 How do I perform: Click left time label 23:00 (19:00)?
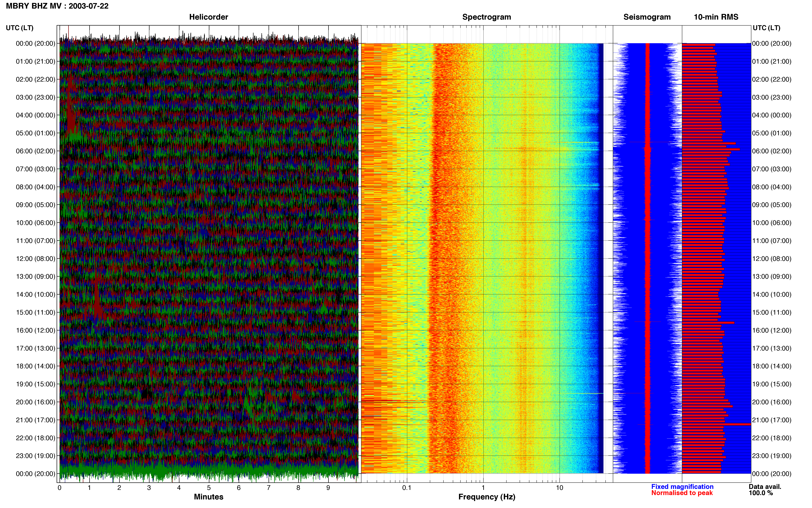click(x=36, y=456)
